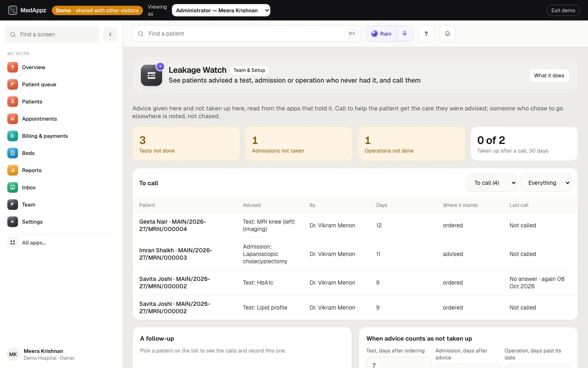
Task: Open the Rain assistant button
Action: click(381, 34)
